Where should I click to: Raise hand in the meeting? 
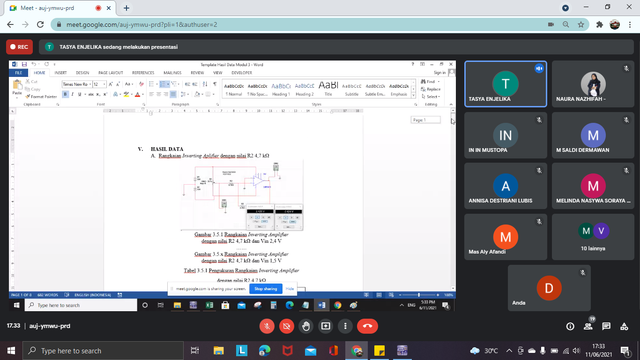tap(306, 326)
